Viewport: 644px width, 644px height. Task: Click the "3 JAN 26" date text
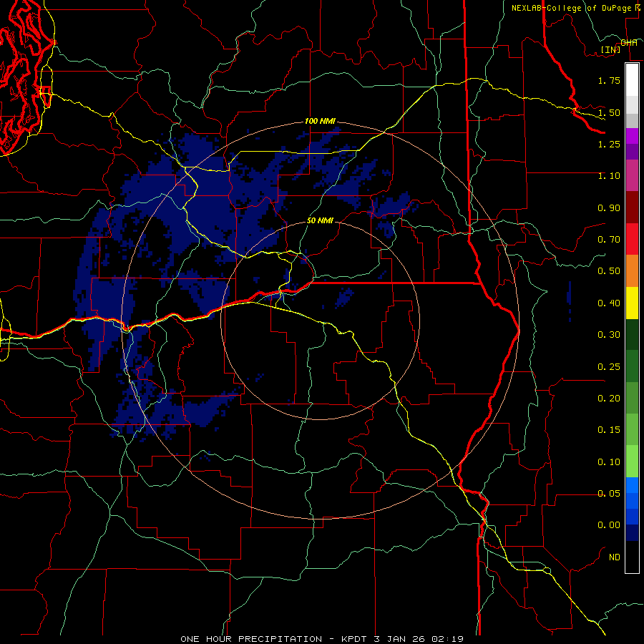[x=401, y=639]
